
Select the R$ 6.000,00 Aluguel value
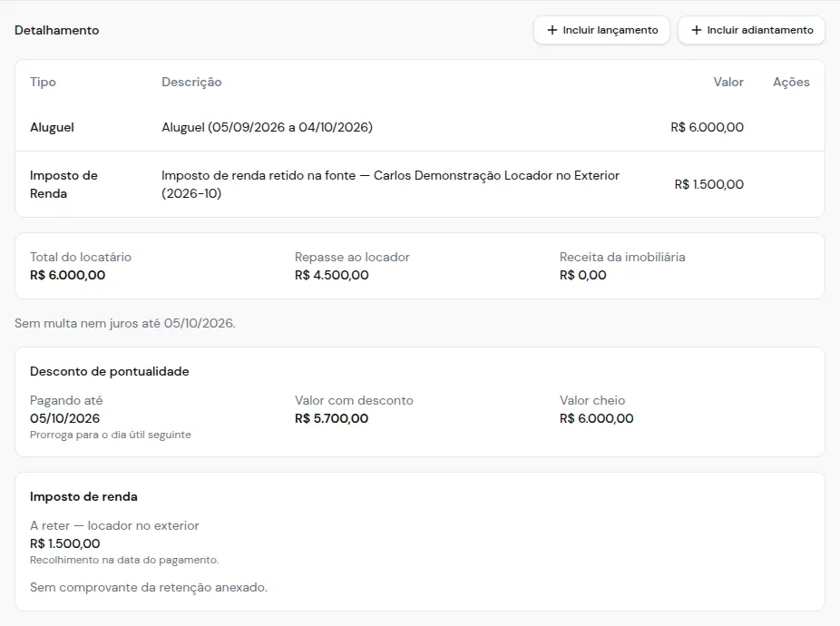click(x=708, y=127)
